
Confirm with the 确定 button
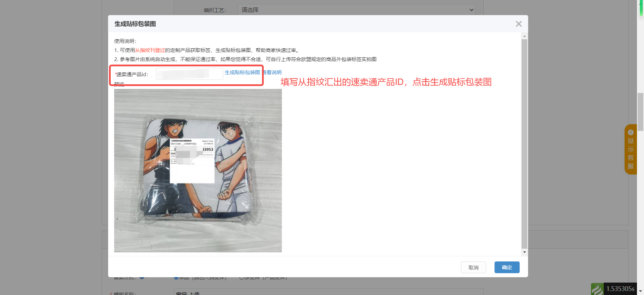click(x=507, y=267)
